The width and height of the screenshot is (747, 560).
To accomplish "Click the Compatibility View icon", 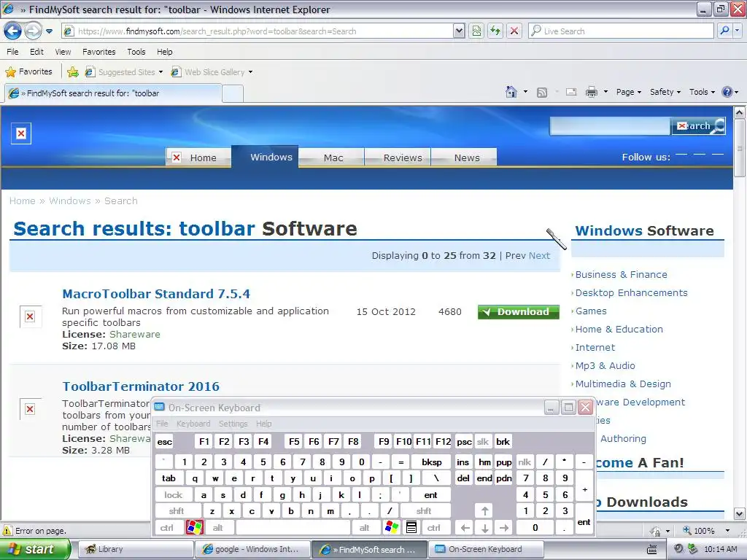I will click(476, 31).
